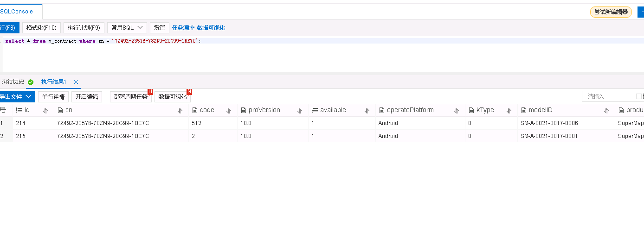This screenshot has height=252, width=644.
Task: Switch to the 执行历史 tab
Action: click(x=13, y=82)
